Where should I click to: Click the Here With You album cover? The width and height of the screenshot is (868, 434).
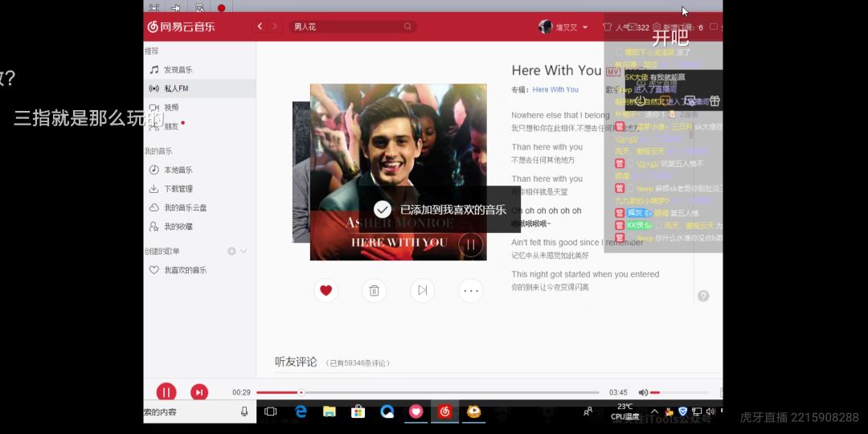398,172
